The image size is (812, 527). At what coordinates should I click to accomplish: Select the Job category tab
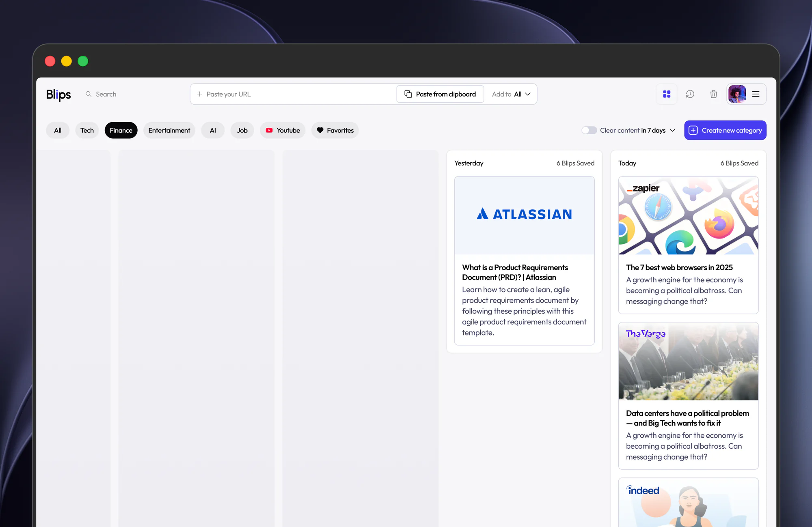point(242,130)
